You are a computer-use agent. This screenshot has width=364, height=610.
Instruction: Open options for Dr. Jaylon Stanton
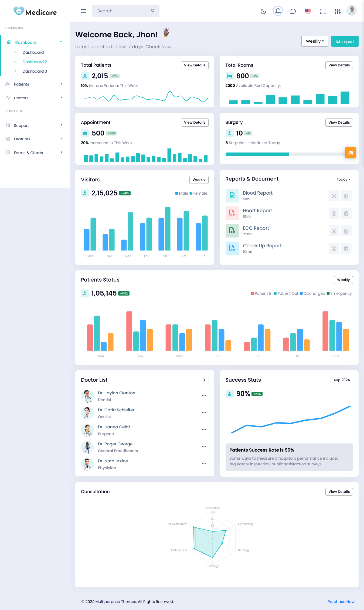[204, 396]
